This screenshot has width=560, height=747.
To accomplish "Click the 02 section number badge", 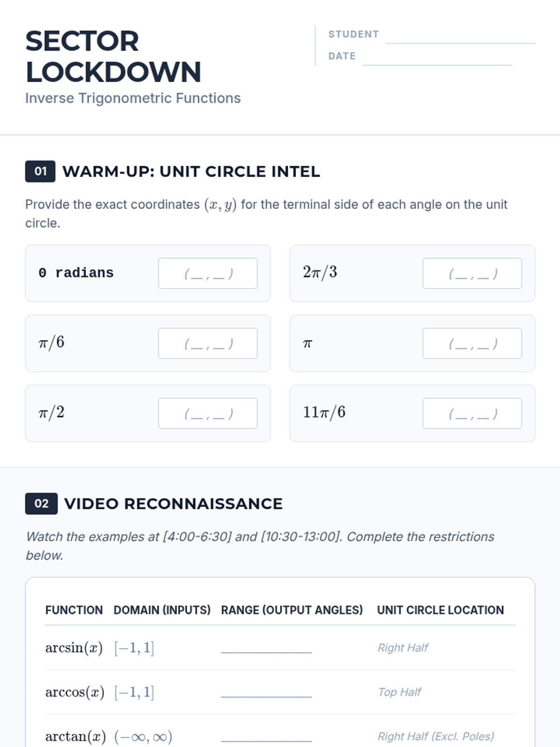I will click(x=42, y=503).
